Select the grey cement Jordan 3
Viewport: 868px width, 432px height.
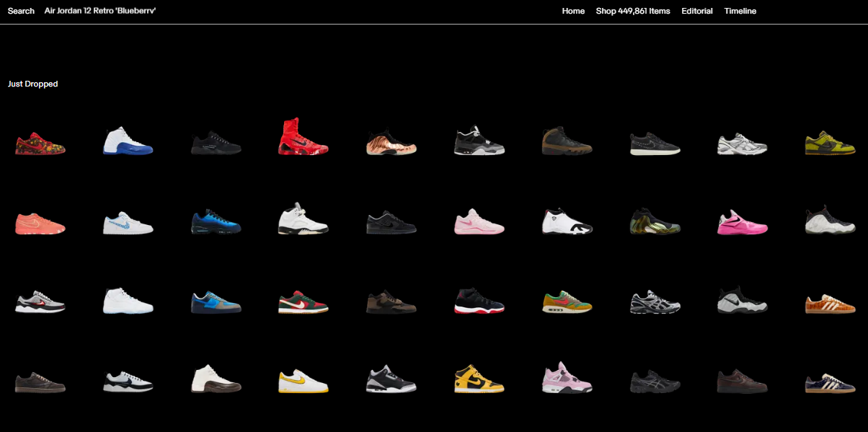pos(391,379)
